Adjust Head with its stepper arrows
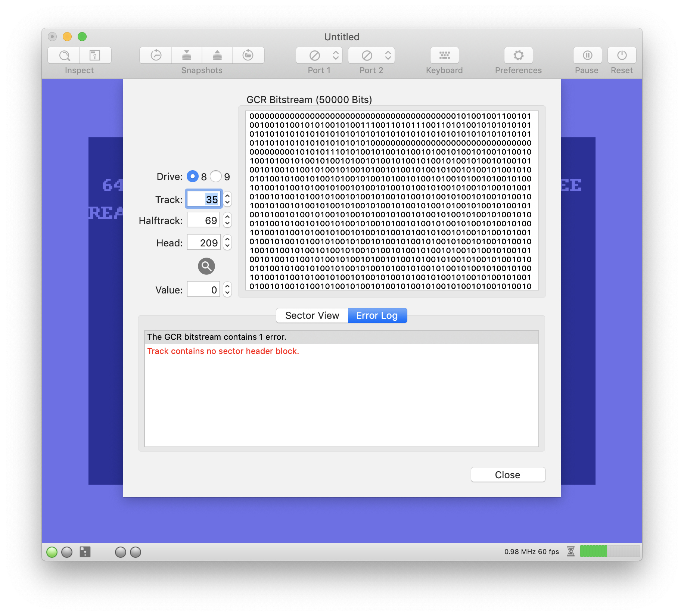Image resolution: width=684 pixels, height=616 pixels. [x=227, y=243]
